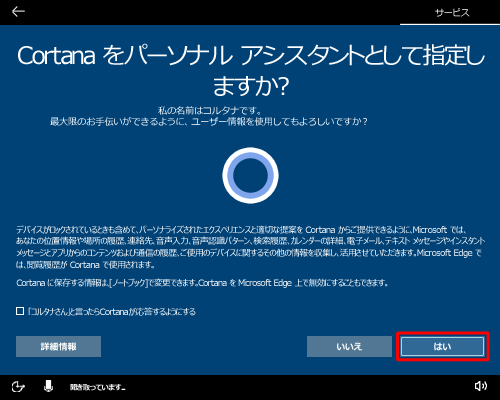Image resolution: width=500 pixels, height=400 pixels.
Task: Click the heading Cortana をパーソナル アシスタント
Action: tap(251, 70)
